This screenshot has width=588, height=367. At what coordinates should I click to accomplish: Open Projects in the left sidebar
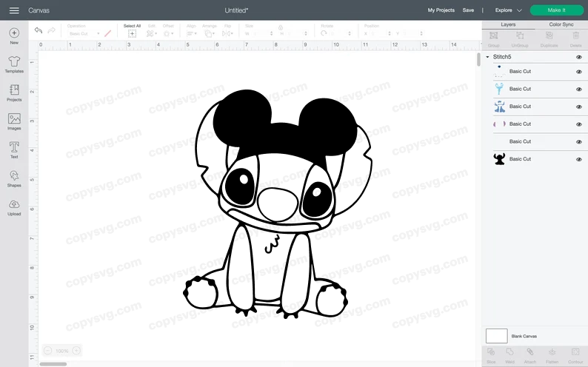click(14, 93)
